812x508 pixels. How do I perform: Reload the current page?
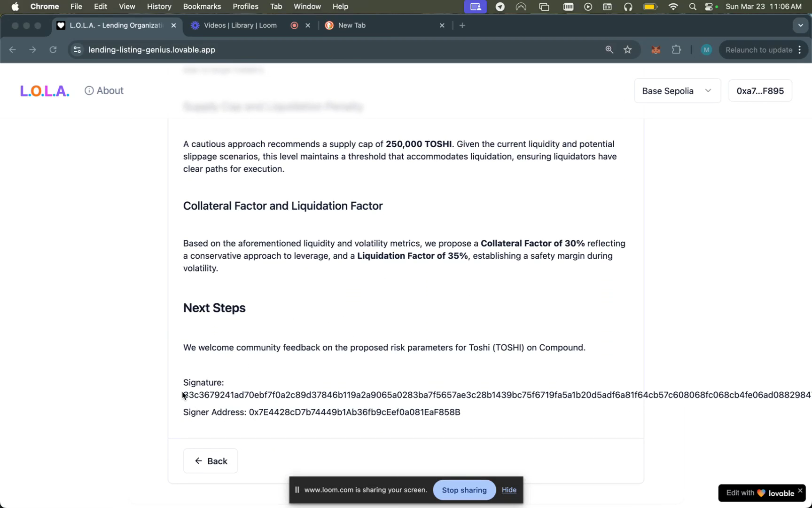[53, 50]
